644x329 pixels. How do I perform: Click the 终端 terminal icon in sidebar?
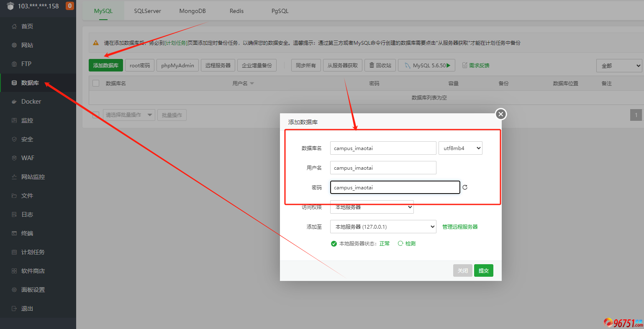click(x=14, y=233)
